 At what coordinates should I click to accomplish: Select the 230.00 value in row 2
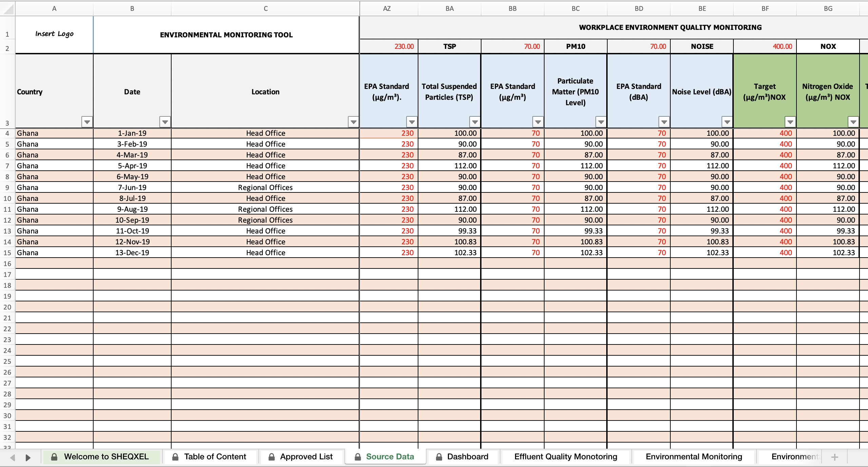coord(389,46)
